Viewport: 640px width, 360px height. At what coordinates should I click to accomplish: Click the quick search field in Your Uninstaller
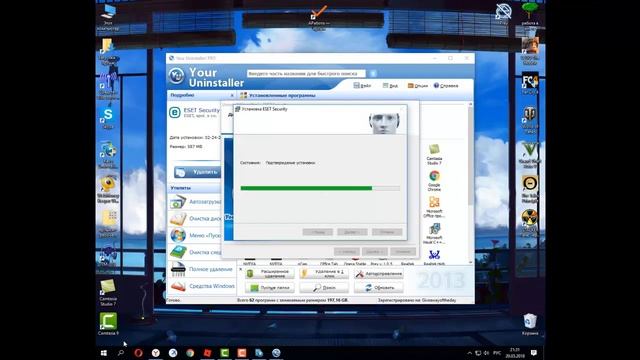click(306, 73)
